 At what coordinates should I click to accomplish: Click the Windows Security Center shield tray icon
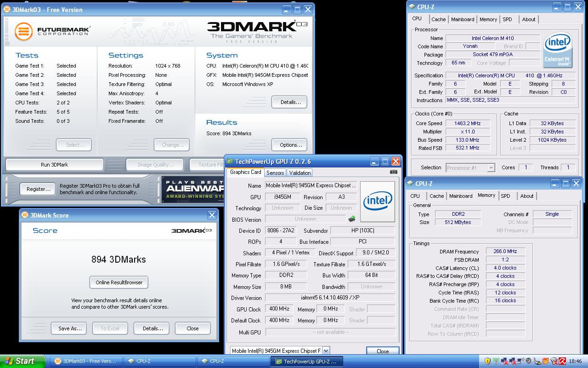[x=488, y=361]
